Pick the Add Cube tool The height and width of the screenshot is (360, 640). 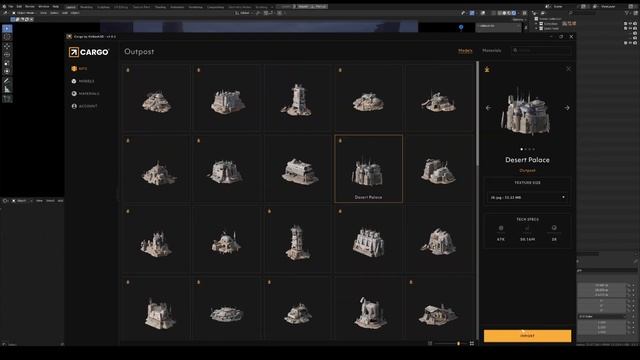point(7,98)
